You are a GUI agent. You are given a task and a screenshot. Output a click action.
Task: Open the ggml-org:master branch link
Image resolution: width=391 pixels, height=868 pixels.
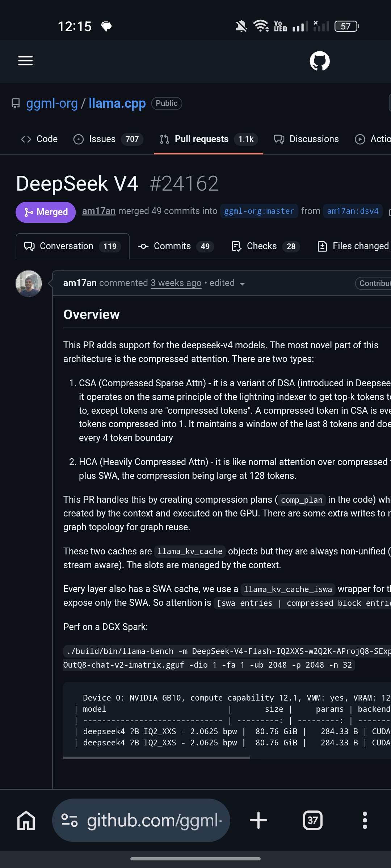coord(259,211)
